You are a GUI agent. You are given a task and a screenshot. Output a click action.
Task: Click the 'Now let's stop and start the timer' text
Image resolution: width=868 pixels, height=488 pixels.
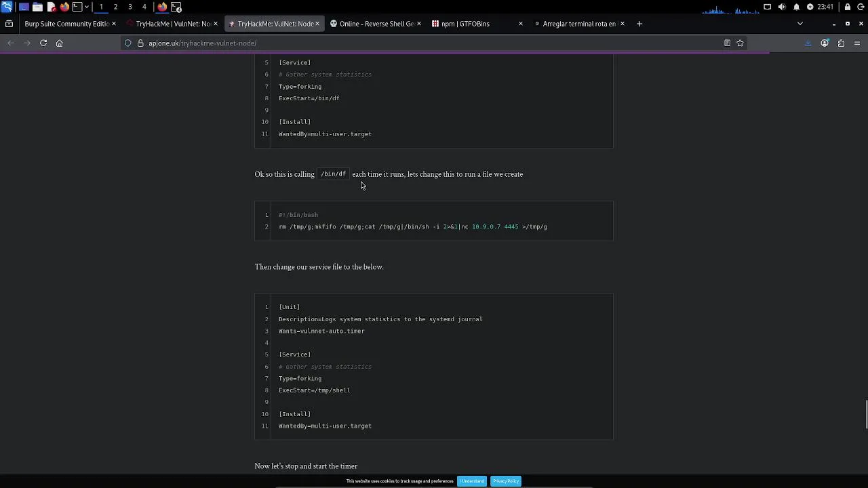[306, 466]
